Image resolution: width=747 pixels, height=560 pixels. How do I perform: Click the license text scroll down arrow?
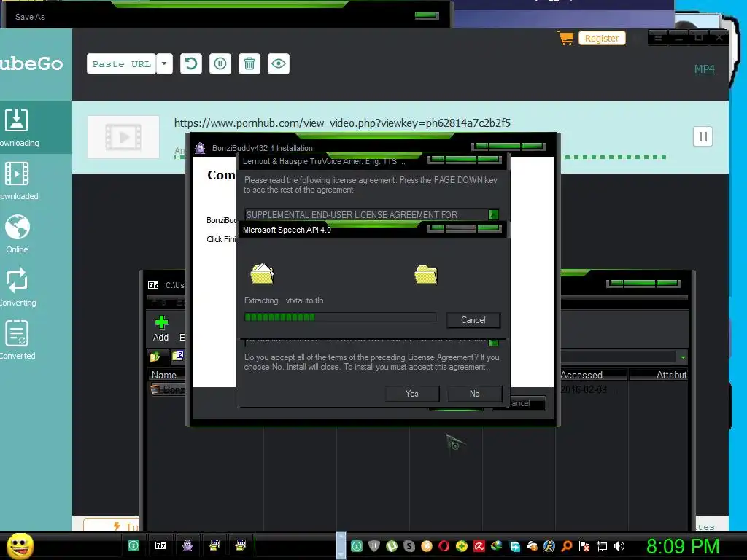tap(494, 343)
